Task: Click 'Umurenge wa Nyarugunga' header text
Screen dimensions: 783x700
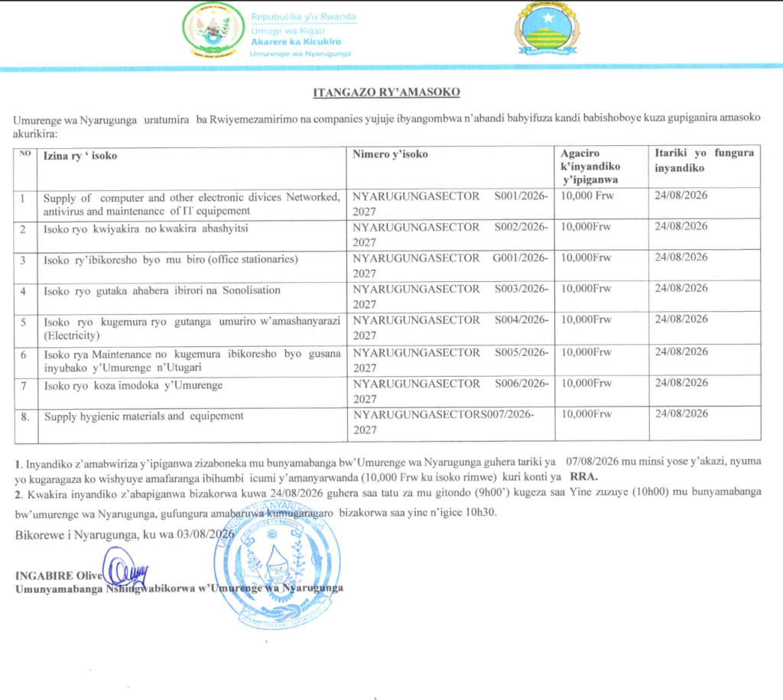Action: (x=300, y=54)
